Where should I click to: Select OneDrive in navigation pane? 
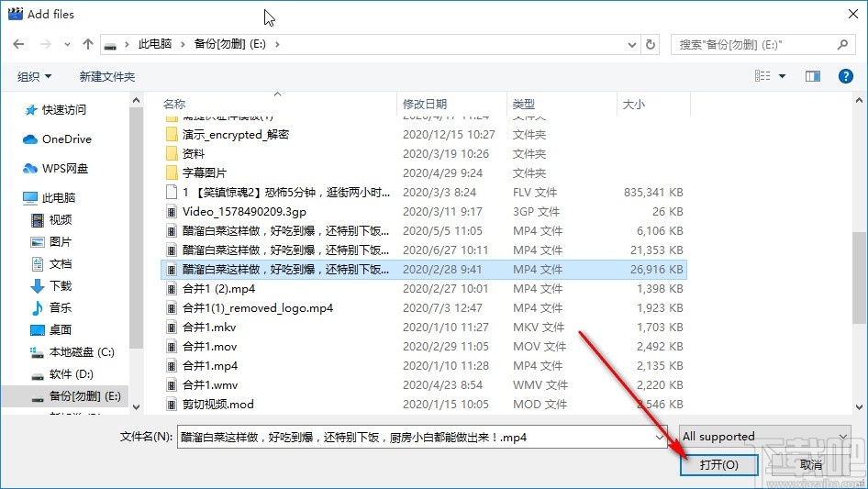(x=57, y=139)
